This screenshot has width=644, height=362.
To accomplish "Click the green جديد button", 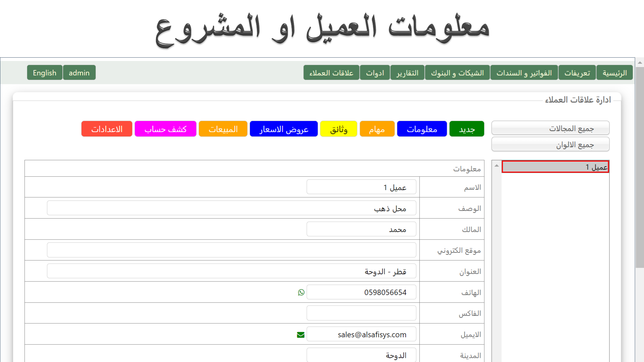I will pos(467,129).
